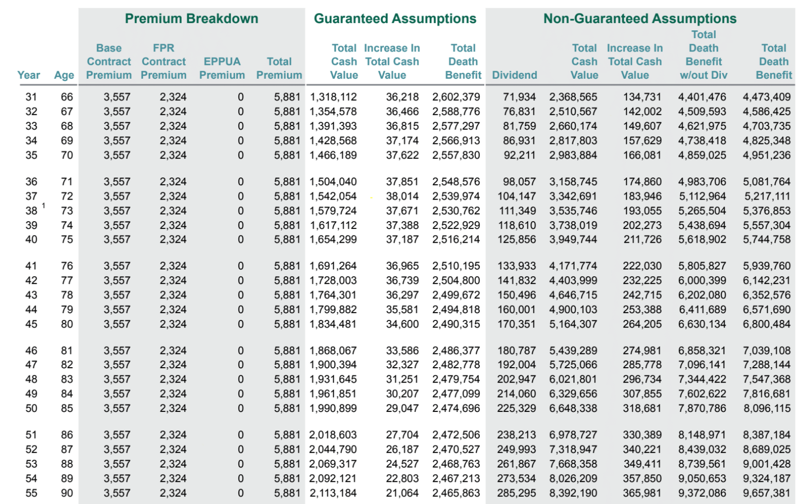This screenshot has height=504, width=812.
Task: Click cash value 6,978,727 in year 51
Action: (x=573, y=435)
